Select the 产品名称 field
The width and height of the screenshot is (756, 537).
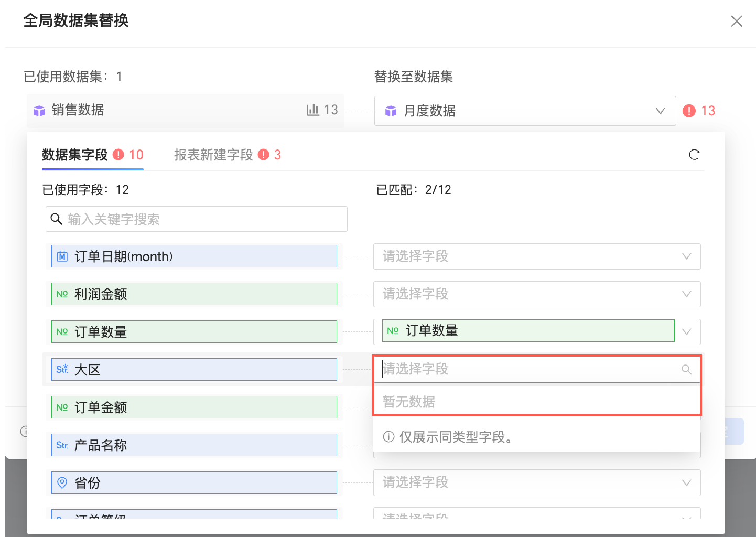click(x=194, y=445)
